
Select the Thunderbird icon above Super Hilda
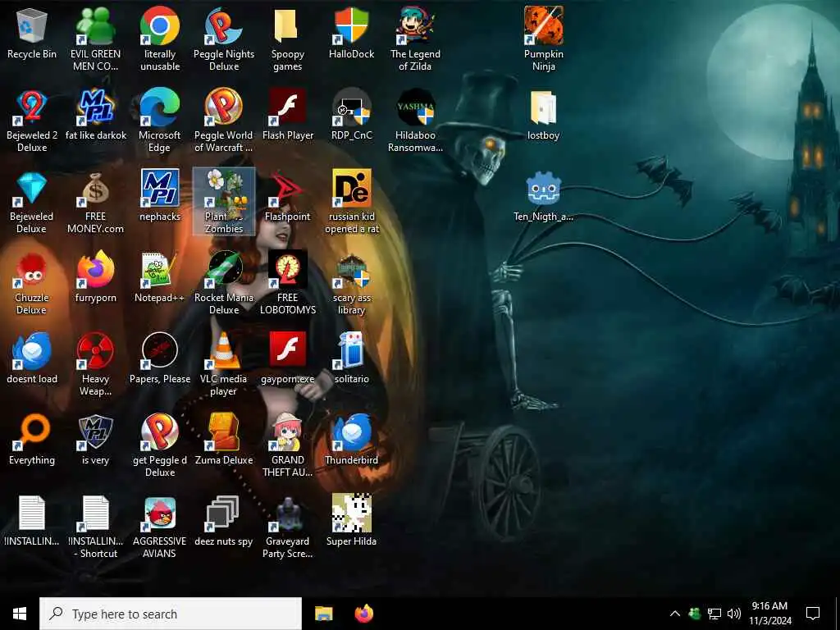pos(351,440)
